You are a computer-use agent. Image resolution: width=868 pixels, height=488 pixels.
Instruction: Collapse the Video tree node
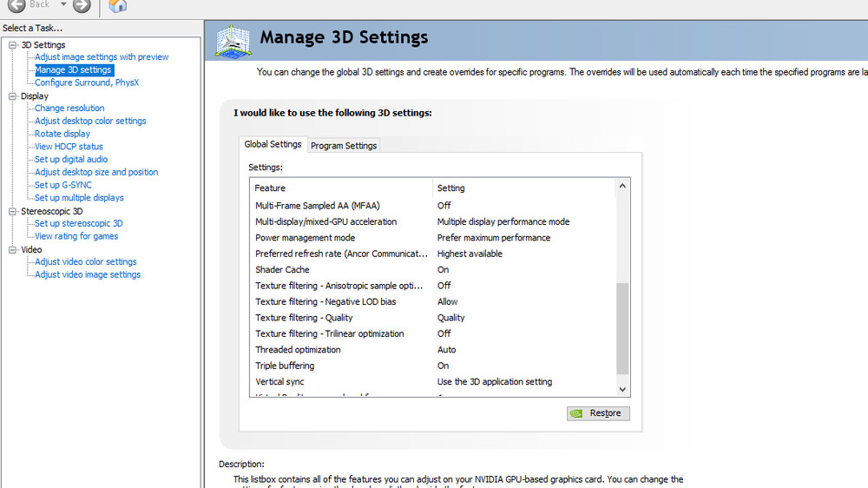[12, 250]
